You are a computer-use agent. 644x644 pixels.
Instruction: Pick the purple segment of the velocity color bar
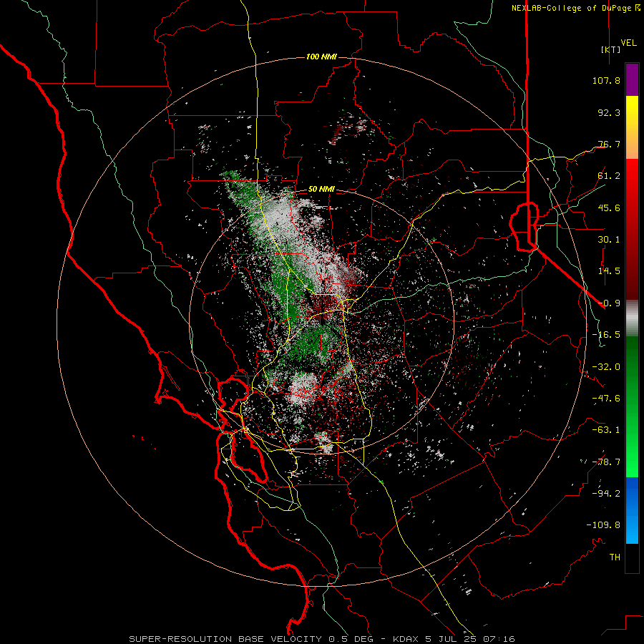(632, 79)
